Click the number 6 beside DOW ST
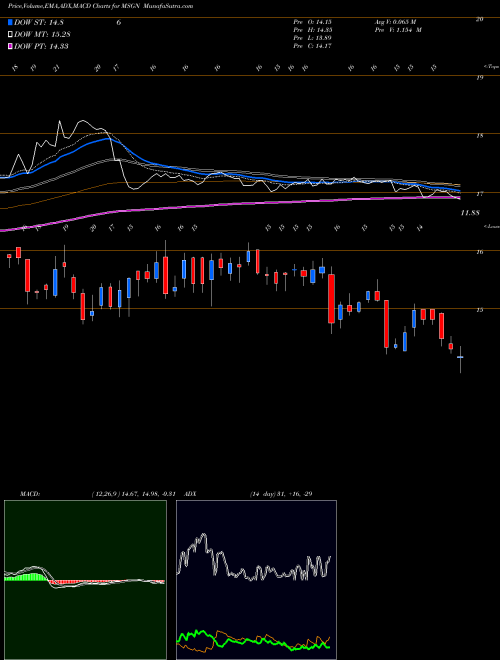The height and width of the screenshot is (660, 500). point(119,22)
